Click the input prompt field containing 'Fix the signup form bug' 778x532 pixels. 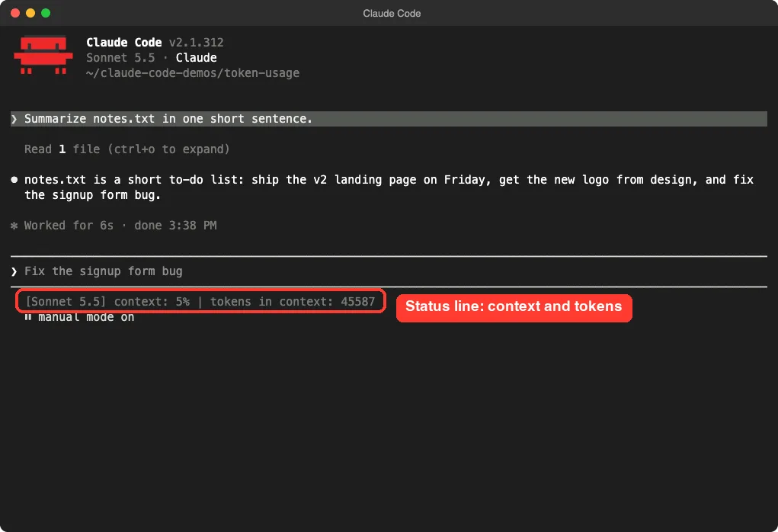[389, 271]
